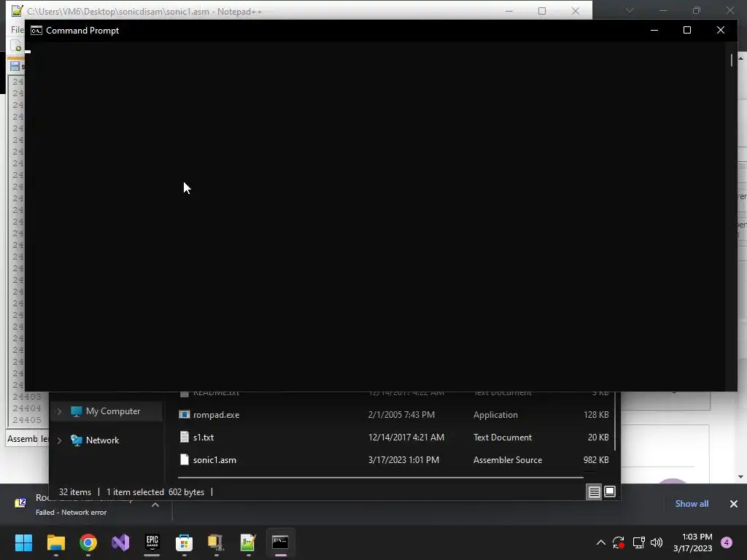The height and width of the screenshot is (560, 747).
Task: Click the rompad.exe application icon
Action: [x=185, y=414]
